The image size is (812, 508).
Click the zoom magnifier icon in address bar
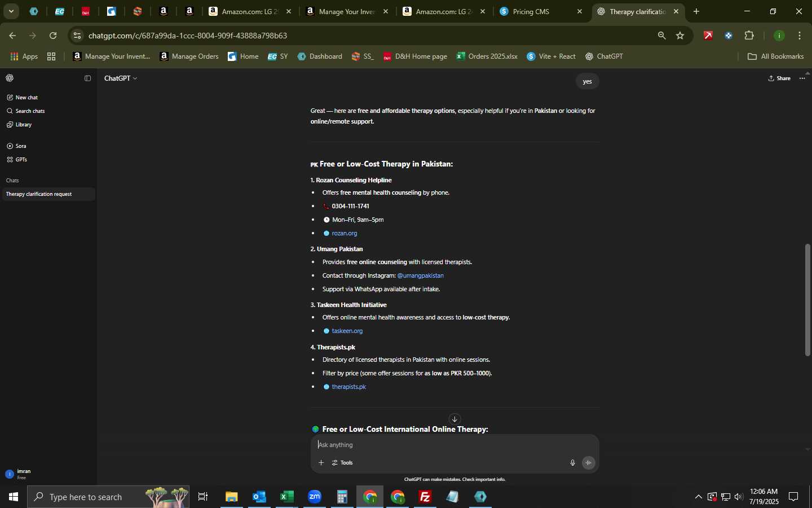point(662,36)
